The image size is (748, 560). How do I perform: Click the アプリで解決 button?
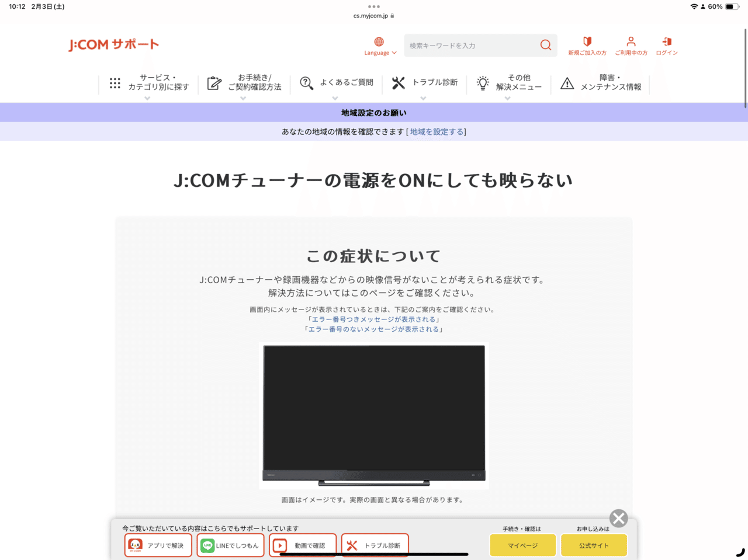[158, 545]
